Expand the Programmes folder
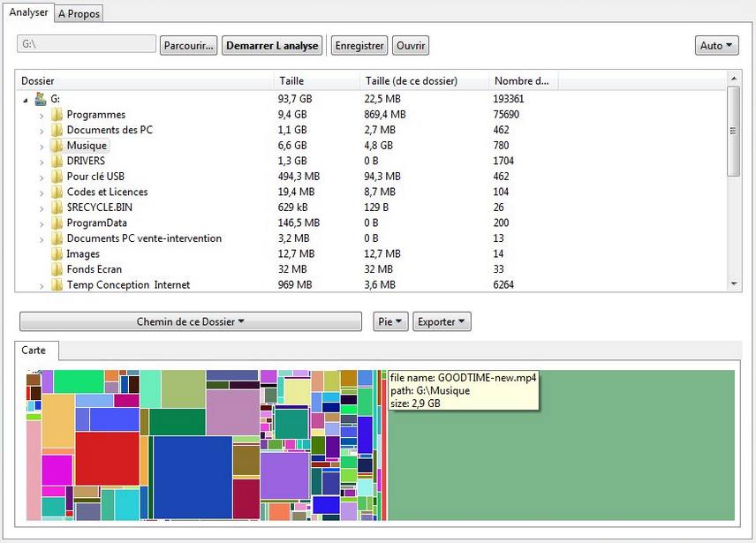The height and width of the screenshot is (543, 756). click(42, 116)
